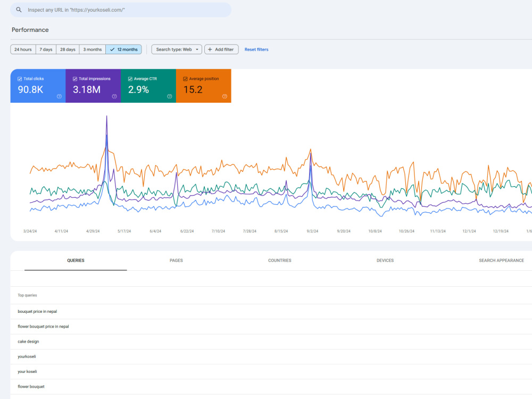Viewport: 532px width, 399px height.
Task: Toggle the Average CTR checkbox
Action: coord(130,79)
